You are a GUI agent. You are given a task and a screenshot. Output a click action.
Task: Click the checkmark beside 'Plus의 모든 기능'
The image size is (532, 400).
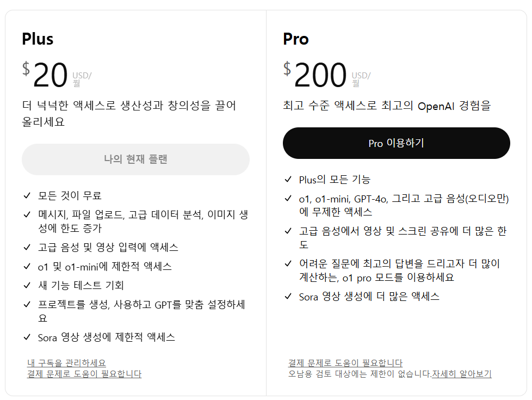pyautogui.click(x=287, y=179)
